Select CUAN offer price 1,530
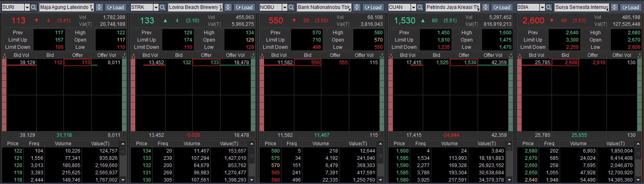This screenshot has height=184, width=644. pyautogui.click(x=464, y=63)
